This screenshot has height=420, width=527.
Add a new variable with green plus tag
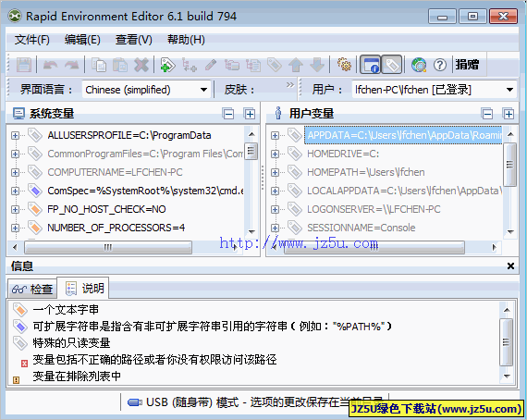[x=167, y=65]
